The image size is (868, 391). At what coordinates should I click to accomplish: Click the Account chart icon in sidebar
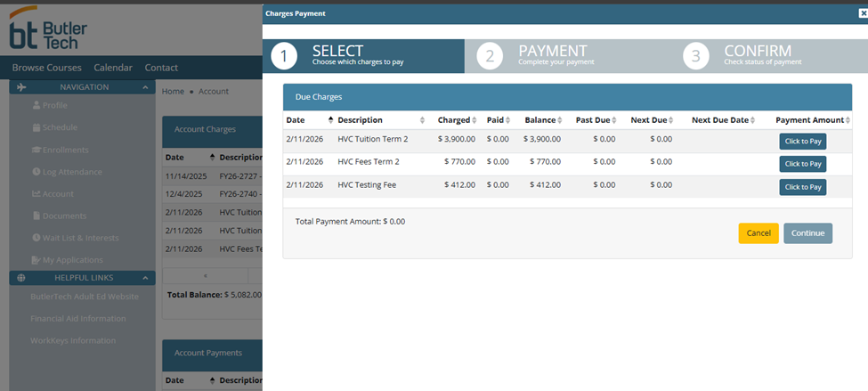pyautogui.click(x=37, y=194)
